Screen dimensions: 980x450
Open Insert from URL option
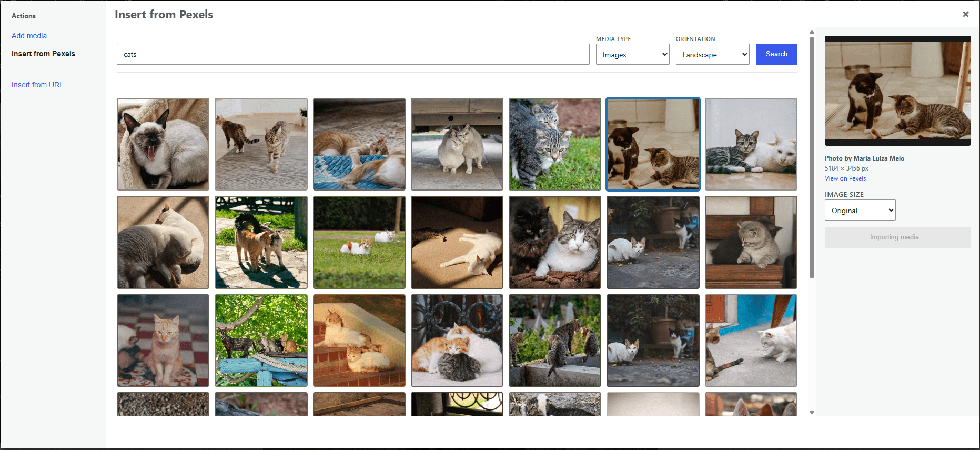click(37, 85)
